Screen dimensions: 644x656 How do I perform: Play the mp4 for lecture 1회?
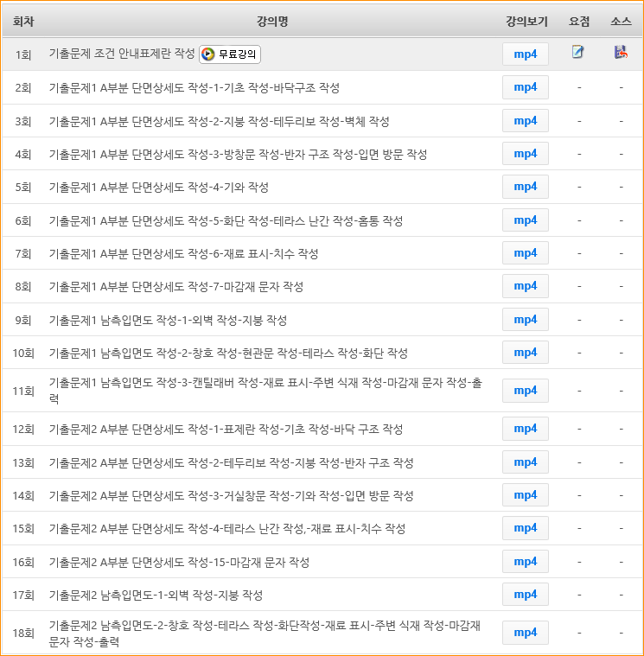525,54
